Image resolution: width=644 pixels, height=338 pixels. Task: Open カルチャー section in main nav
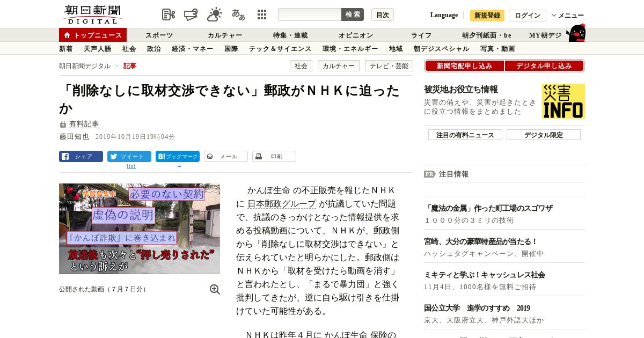[x=225, y=35]
